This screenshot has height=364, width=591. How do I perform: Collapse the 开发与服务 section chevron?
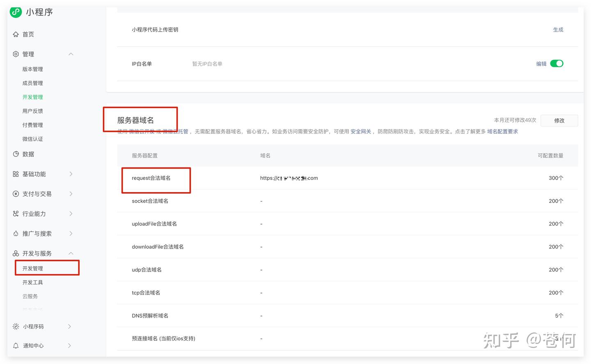71,253
